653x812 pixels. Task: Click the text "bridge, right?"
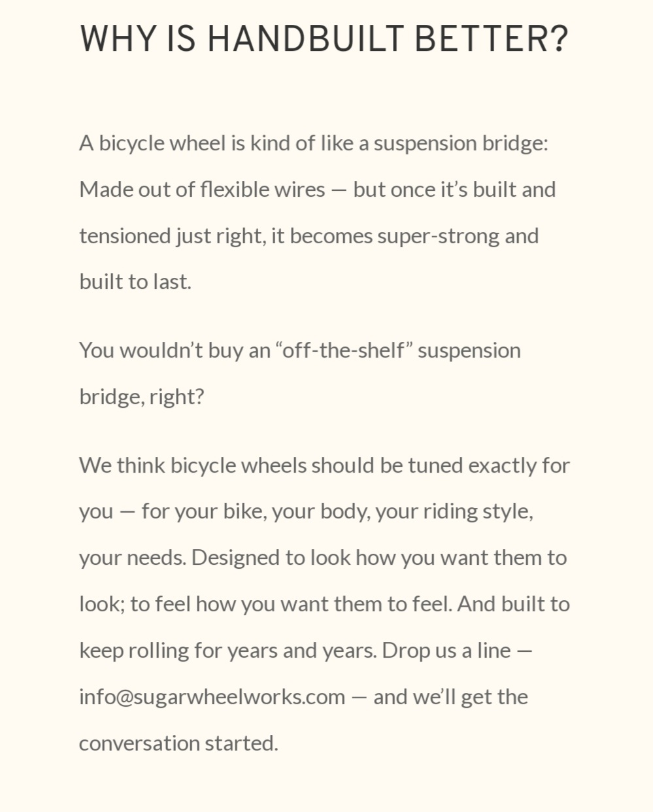pos(142,397)
